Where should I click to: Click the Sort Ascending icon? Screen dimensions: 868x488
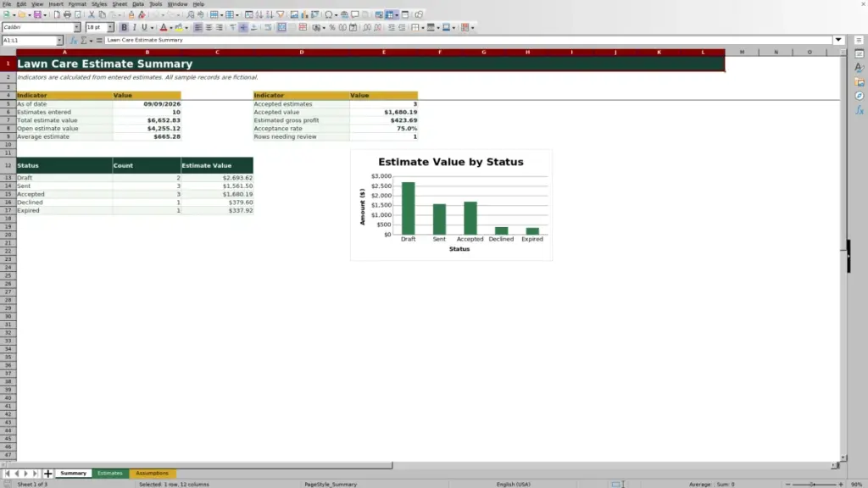[259, 14]
